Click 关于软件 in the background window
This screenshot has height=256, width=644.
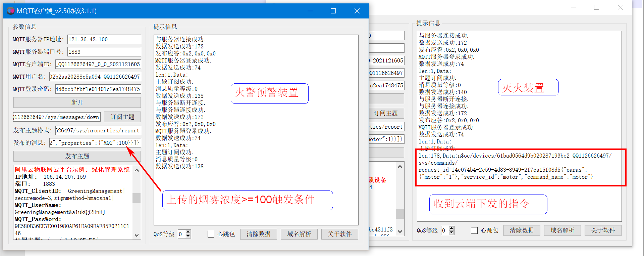click(x=603, y=230)
